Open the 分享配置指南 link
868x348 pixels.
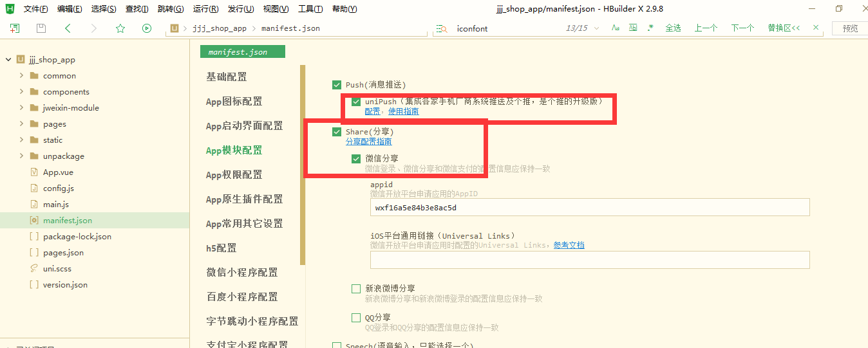pos(368,142)
